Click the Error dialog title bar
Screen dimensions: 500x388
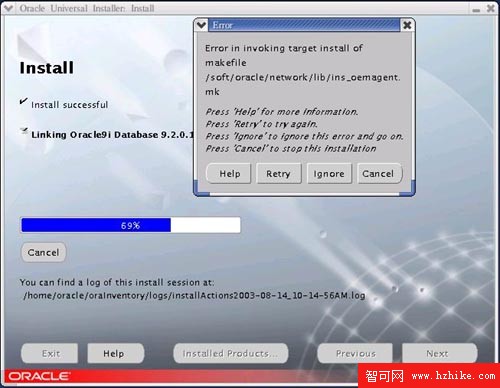coord(304,25)
